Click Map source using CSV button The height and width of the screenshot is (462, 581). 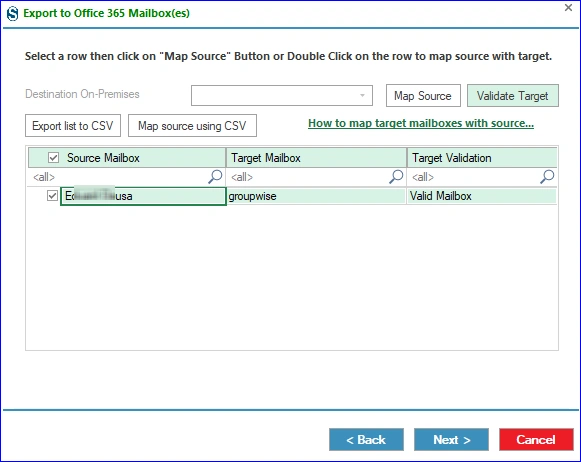(192, 126)
